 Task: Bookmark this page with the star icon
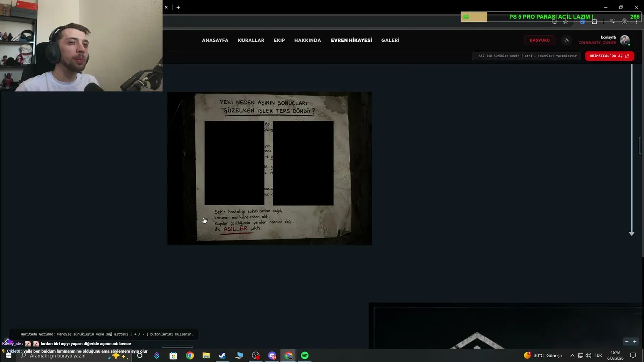click(566, 21)
